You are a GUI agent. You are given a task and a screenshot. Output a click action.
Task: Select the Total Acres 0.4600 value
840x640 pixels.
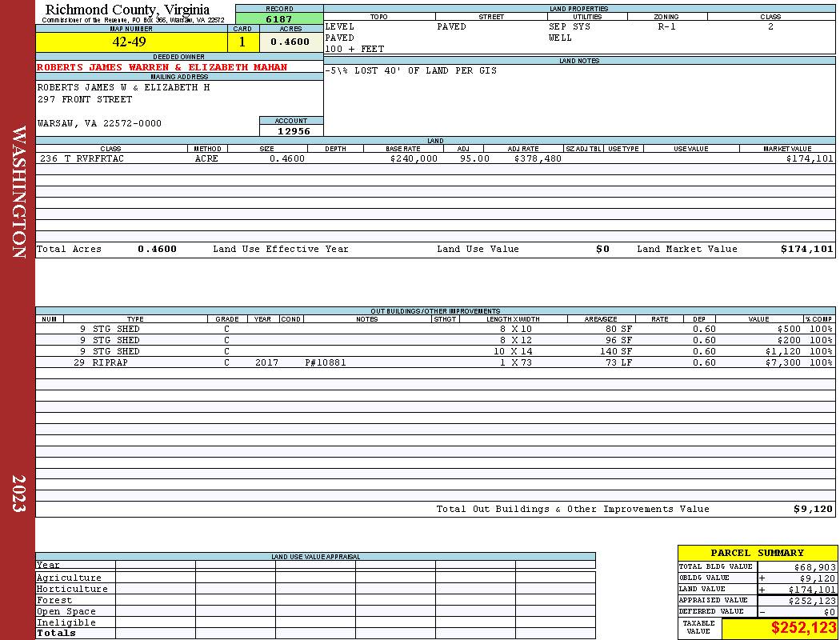(x=157, y=249)
